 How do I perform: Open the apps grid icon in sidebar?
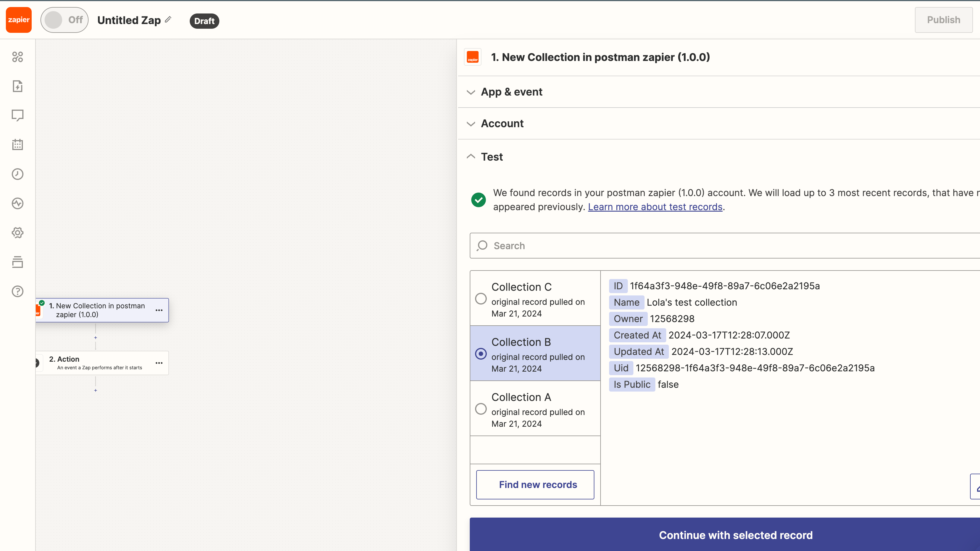coord(18,57)
